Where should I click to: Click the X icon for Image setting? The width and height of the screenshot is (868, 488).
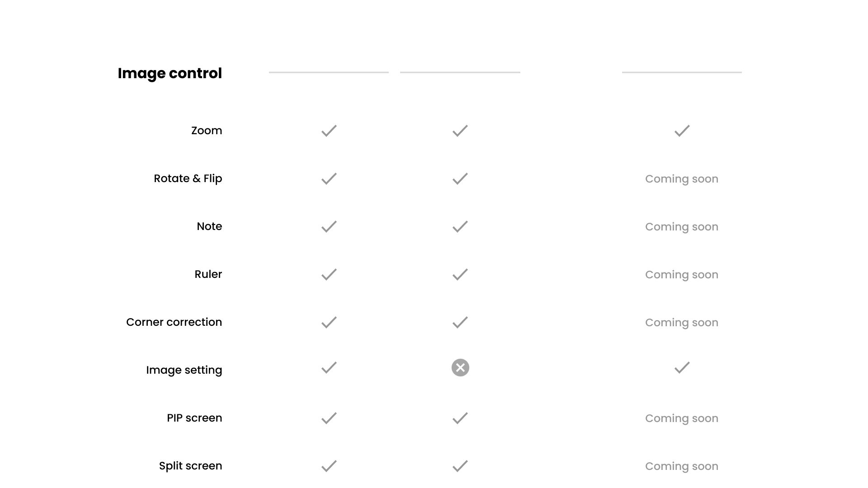(460, 368)
